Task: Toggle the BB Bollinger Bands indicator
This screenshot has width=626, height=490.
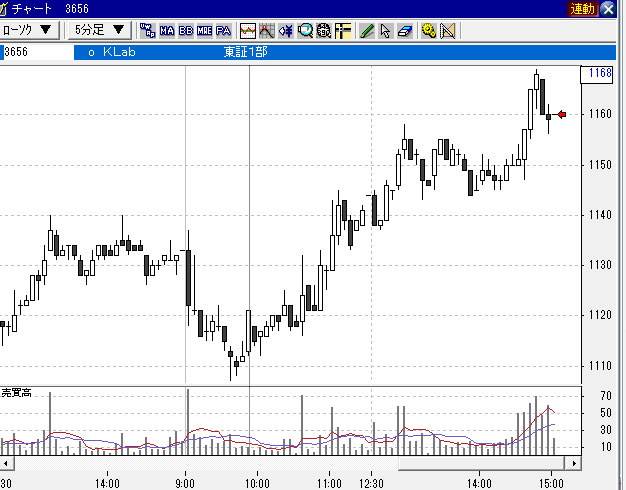Action: coord(186,31)
